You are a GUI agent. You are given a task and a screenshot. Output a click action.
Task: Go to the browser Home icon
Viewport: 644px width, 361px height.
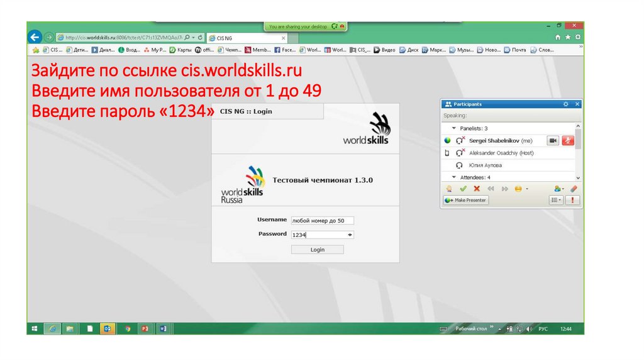(x=558, y=37)
